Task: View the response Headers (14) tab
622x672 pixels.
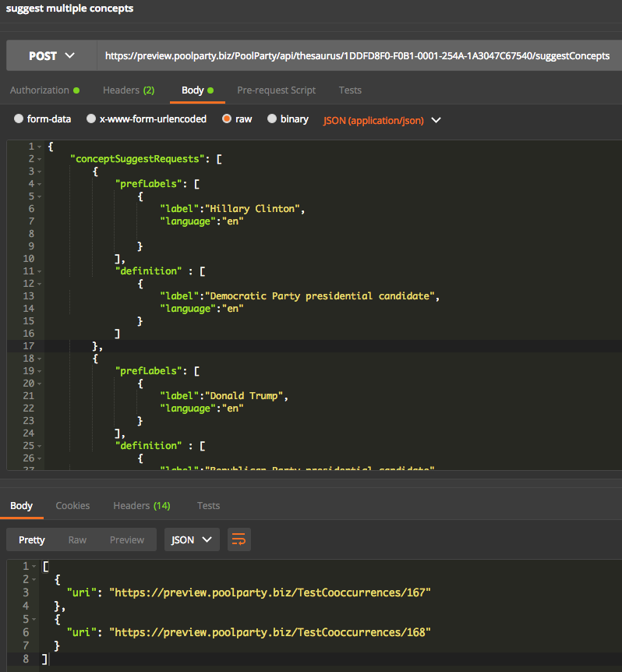Action: (141, 506)
